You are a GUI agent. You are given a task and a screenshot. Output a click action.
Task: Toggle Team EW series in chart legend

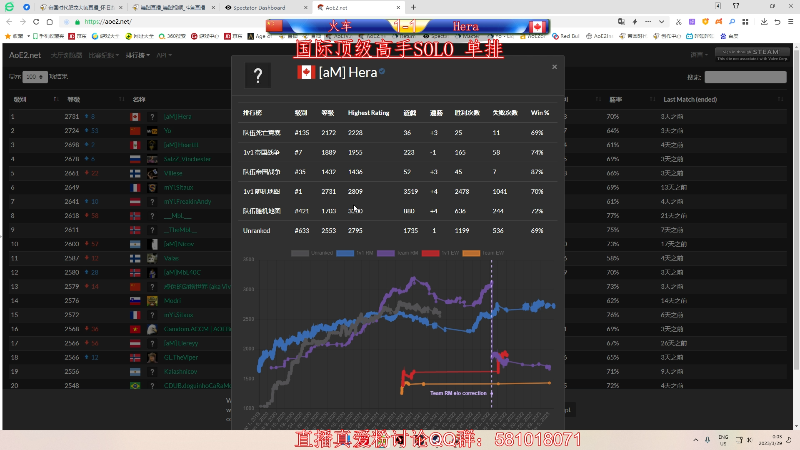click(483, 253)
